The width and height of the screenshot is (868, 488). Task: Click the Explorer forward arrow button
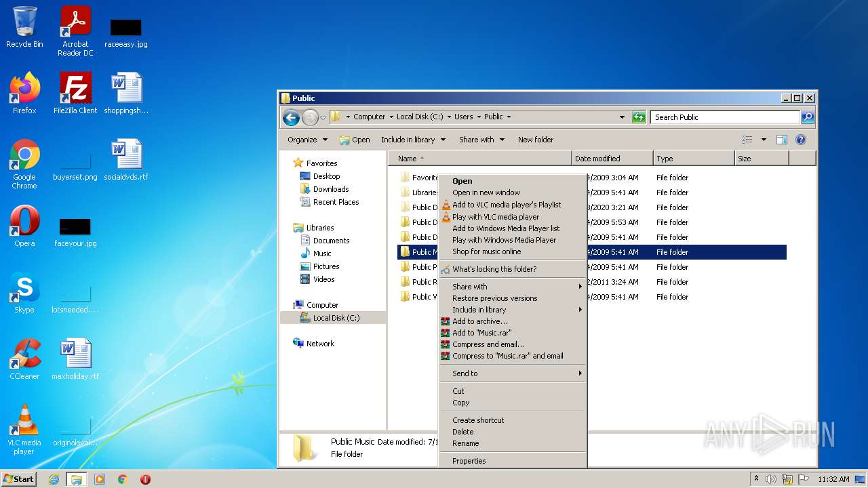310,117
